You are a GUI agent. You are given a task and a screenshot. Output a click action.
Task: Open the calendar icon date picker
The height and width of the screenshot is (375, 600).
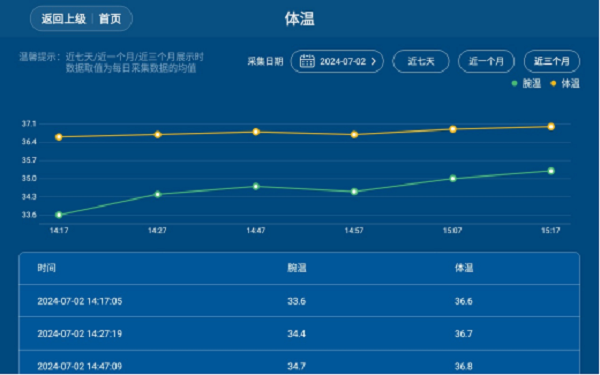307,61
